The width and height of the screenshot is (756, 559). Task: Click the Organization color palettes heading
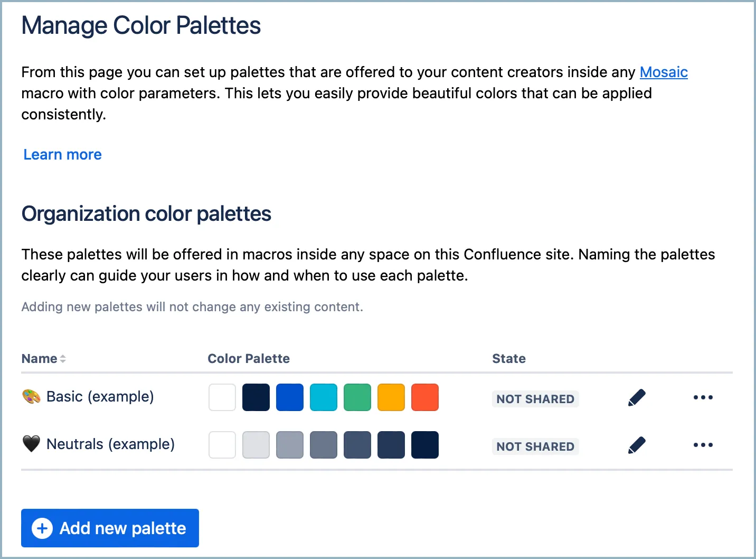click(146, 214)
